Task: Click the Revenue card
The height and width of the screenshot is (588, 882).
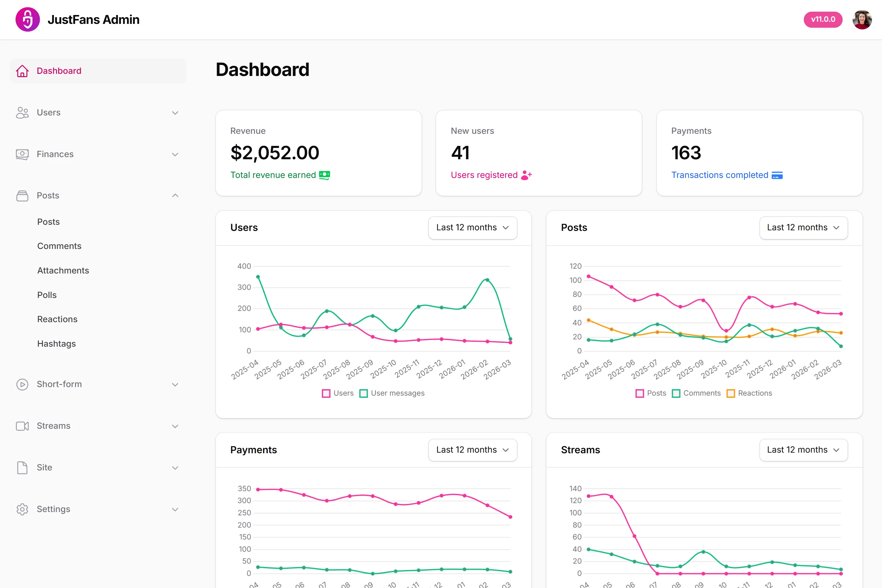Action: pyautogui.click(x=318, y=153)
